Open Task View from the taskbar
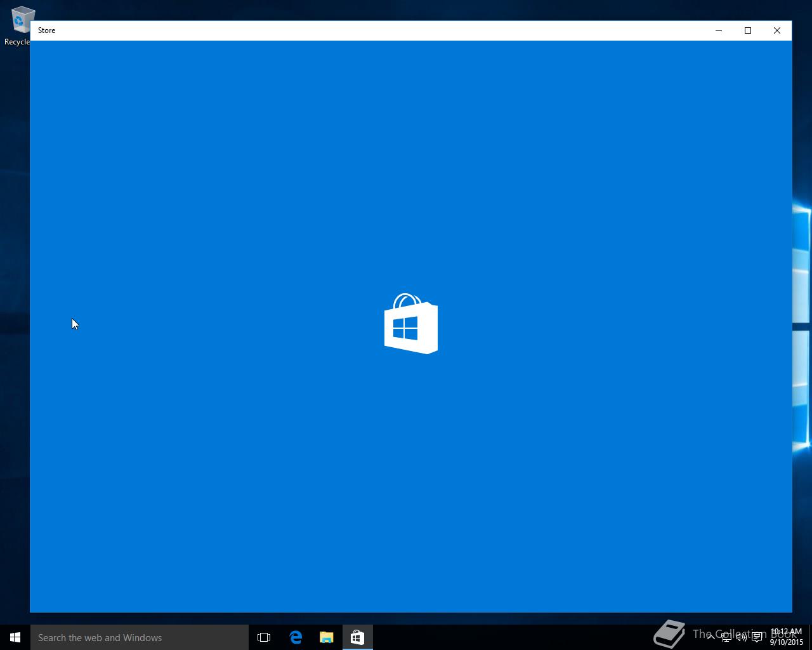Viewport: 812px width, 650px height. pyautogui.click(x=264, y=637)
